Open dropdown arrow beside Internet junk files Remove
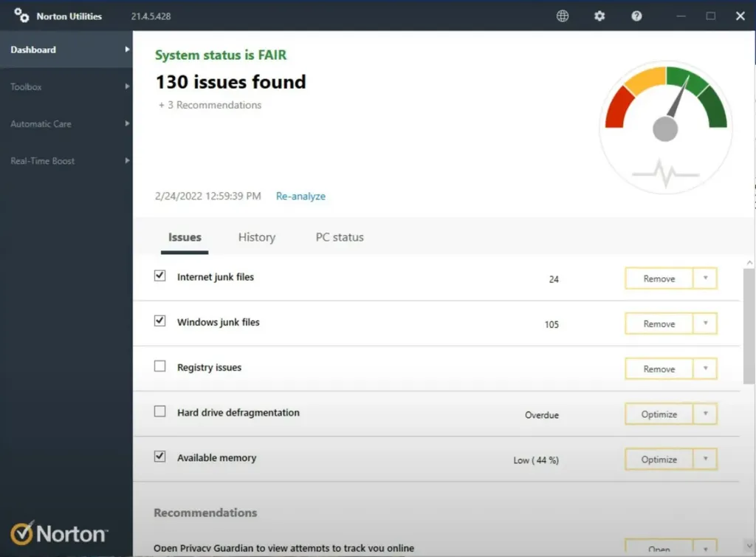 coord(705,278)
